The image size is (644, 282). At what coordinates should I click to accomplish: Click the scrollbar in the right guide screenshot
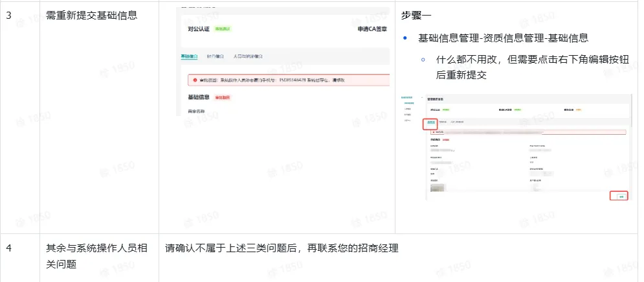tap(632, 110)
